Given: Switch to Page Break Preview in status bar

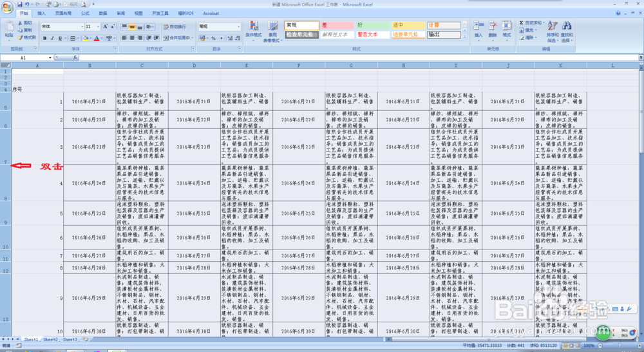Looking at the screenshot, I should tap(577, 346).
